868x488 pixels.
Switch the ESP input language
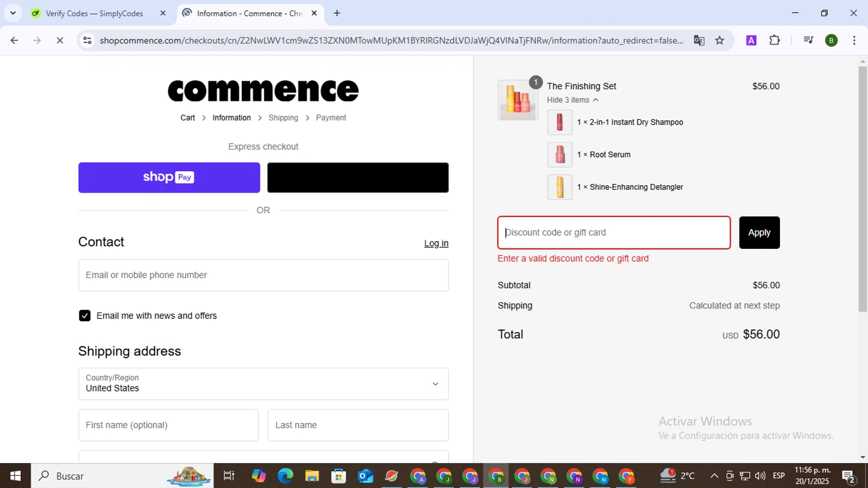click(779, 476)
